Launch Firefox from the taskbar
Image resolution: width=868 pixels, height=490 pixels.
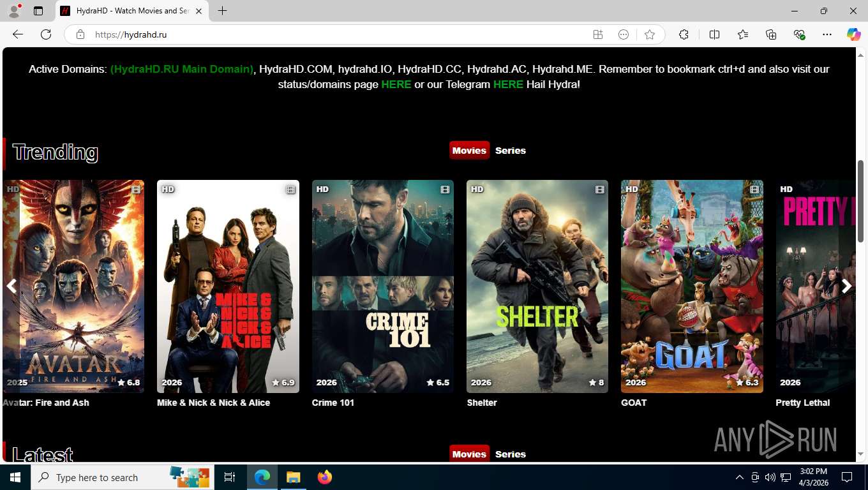[x=325, y=477]
